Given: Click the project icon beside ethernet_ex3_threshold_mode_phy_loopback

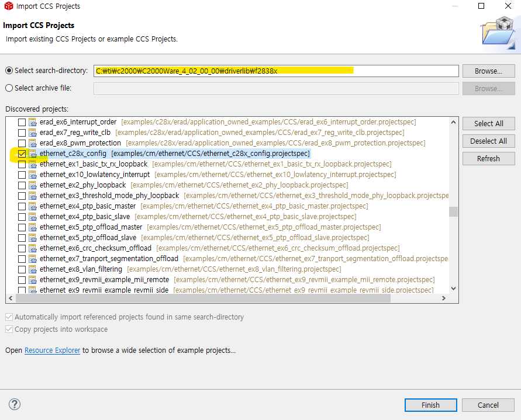Looking at the screenshot, I should pos(33,196).
